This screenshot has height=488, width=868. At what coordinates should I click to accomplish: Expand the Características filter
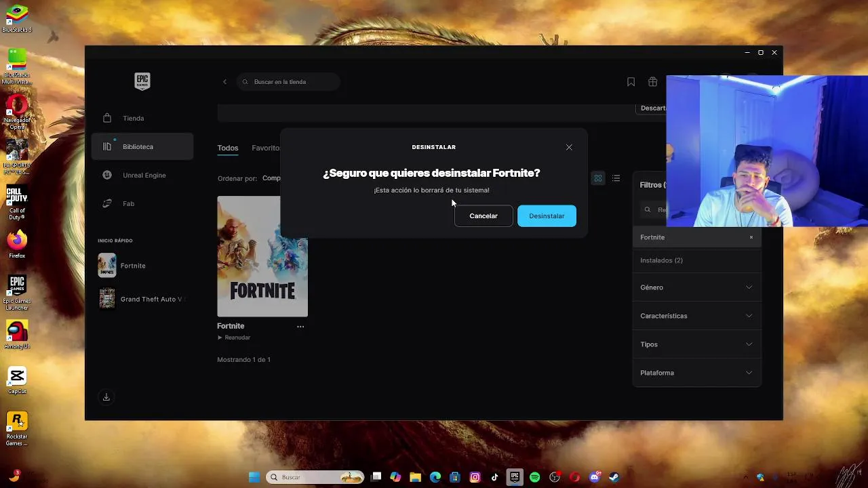pyautogui.click(x=696, y=316)
